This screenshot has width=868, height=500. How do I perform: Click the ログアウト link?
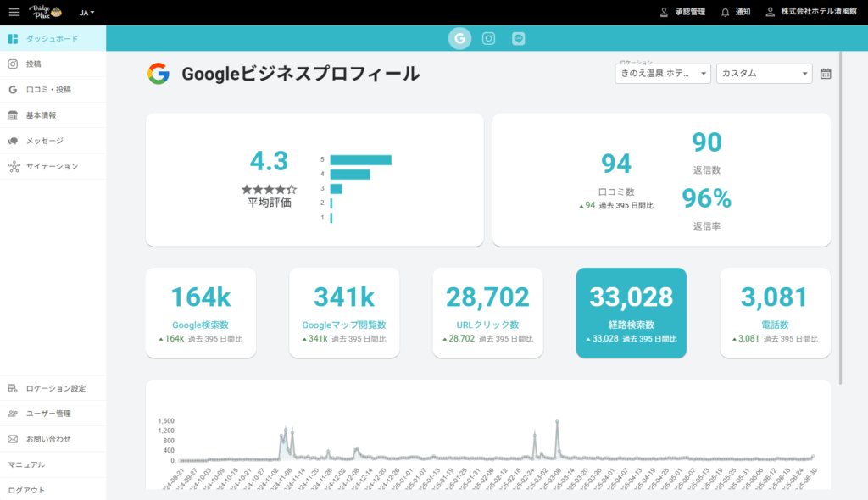(26, 490)
